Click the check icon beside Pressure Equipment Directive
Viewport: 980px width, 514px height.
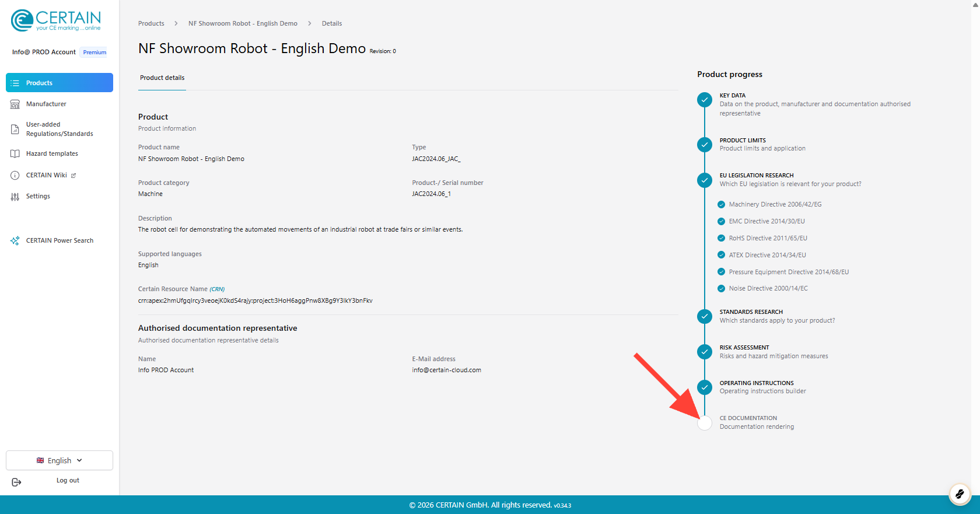721,272
